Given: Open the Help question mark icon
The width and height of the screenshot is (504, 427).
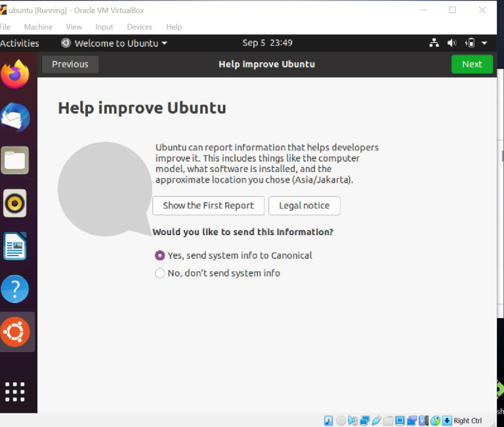Looking at the screenshot, I should pyautogui.click(x=15, y=289).
